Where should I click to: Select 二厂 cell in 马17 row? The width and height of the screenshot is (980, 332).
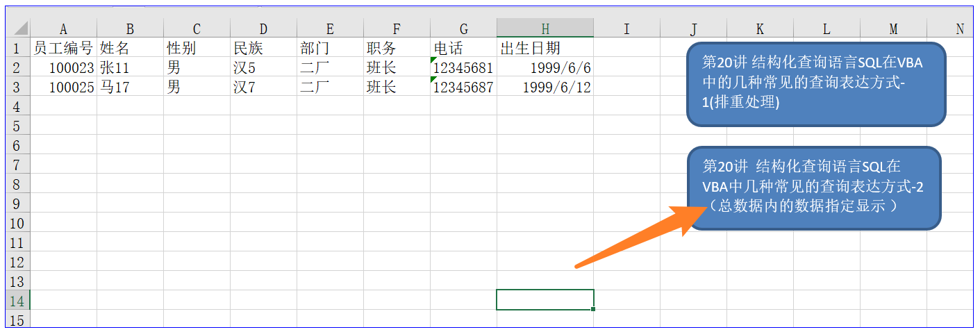330,87
